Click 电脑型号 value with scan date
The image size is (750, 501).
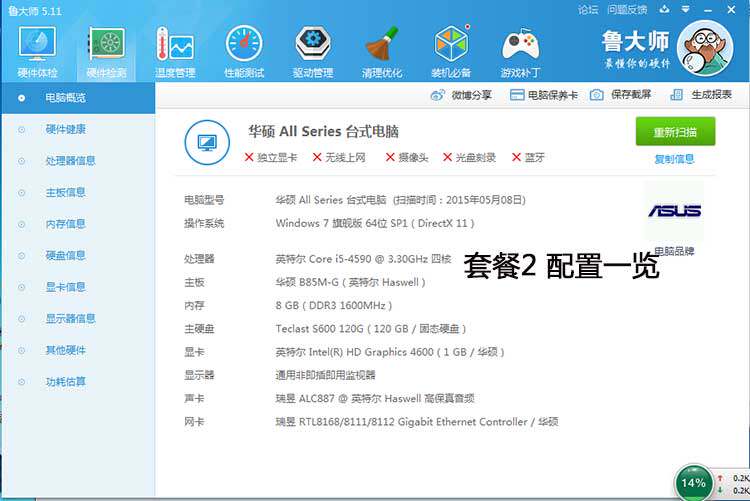coord(400,200)
